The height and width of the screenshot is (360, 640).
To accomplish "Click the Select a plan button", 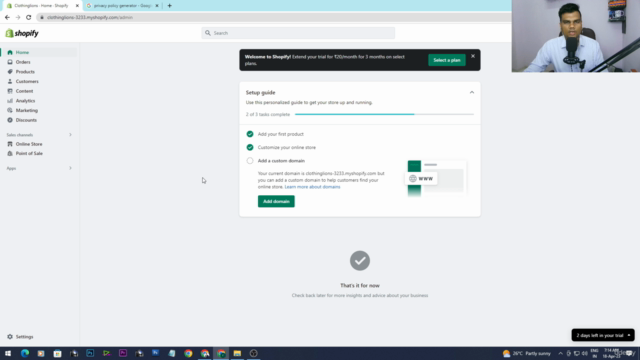I will (447, 60).
